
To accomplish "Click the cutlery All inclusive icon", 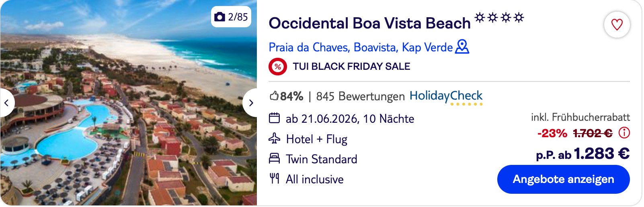I will (274, 179).
